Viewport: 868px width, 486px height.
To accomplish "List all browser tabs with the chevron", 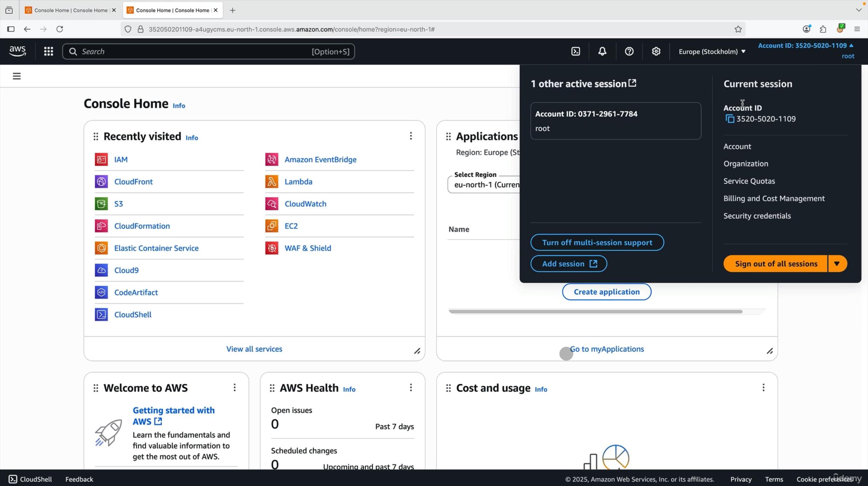I will [x=859, y=10].
